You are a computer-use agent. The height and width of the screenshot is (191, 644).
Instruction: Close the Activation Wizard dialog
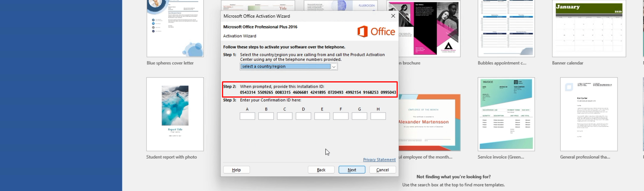393,16
